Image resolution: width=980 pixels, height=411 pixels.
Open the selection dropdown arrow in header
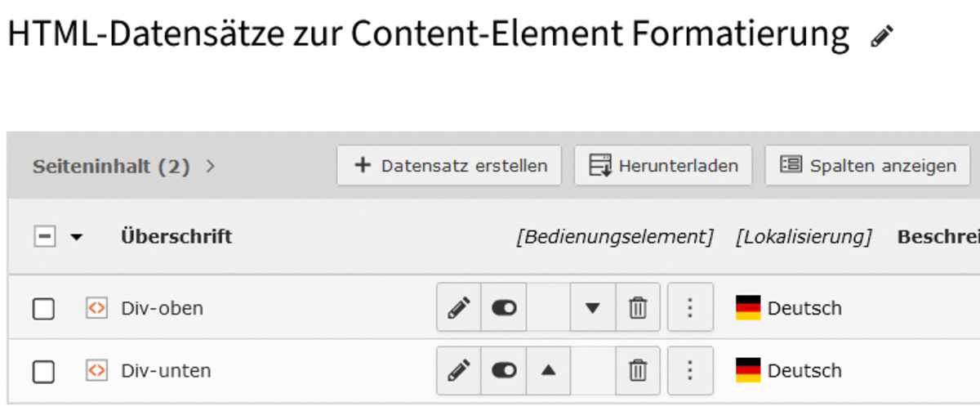click(76, 238)
